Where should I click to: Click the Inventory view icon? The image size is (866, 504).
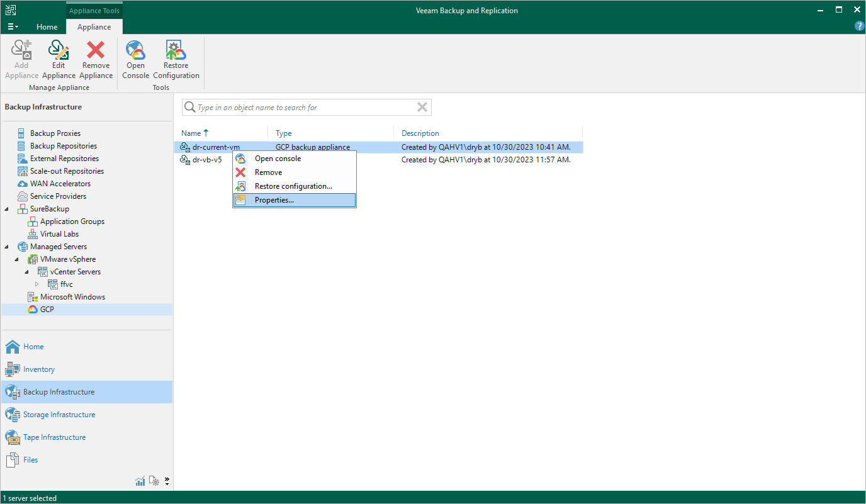coord(13,369)
